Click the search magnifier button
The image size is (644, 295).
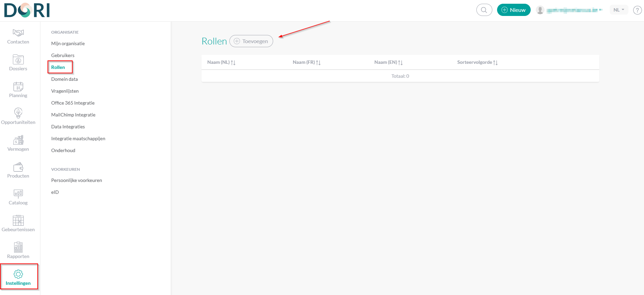point(484,10)
